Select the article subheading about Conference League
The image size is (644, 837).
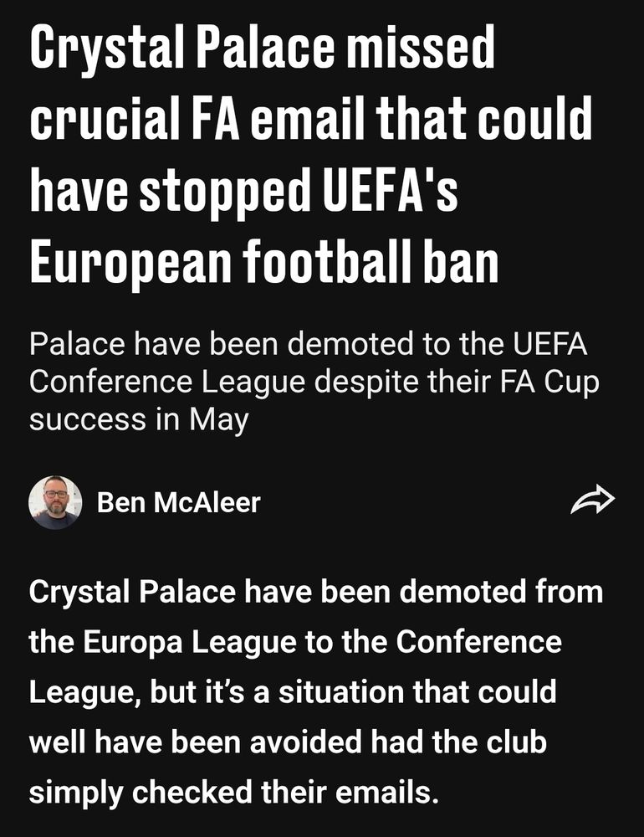point(314,381)
